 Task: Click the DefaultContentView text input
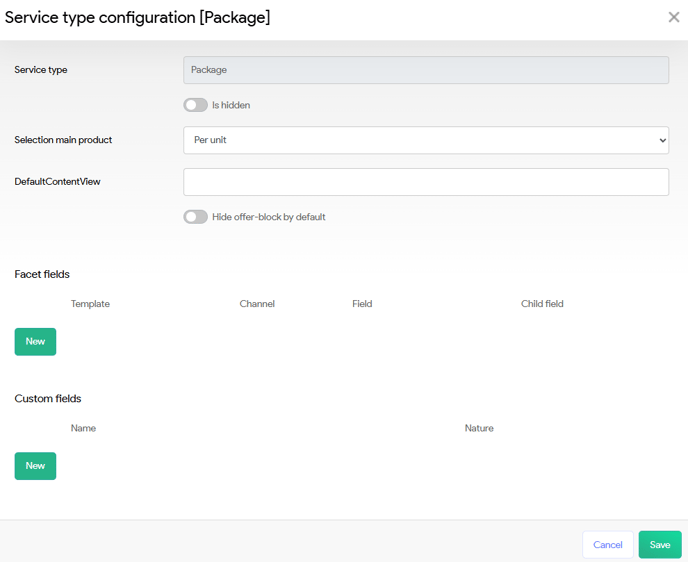point(426,182)
